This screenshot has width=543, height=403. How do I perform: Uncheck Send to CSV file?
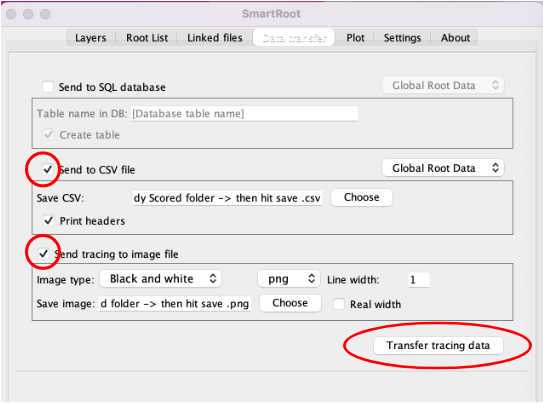click(47, 169)
